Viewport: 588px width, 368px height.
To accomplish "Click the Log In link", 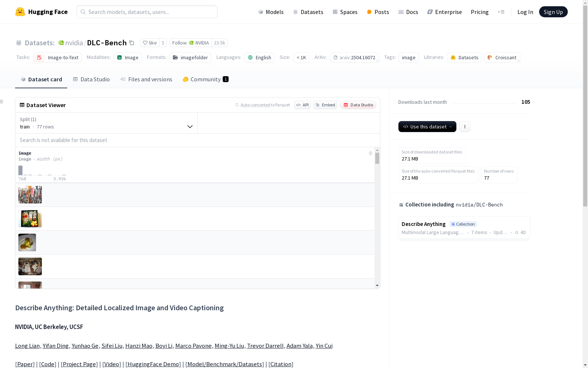I will tap(525, 12).
